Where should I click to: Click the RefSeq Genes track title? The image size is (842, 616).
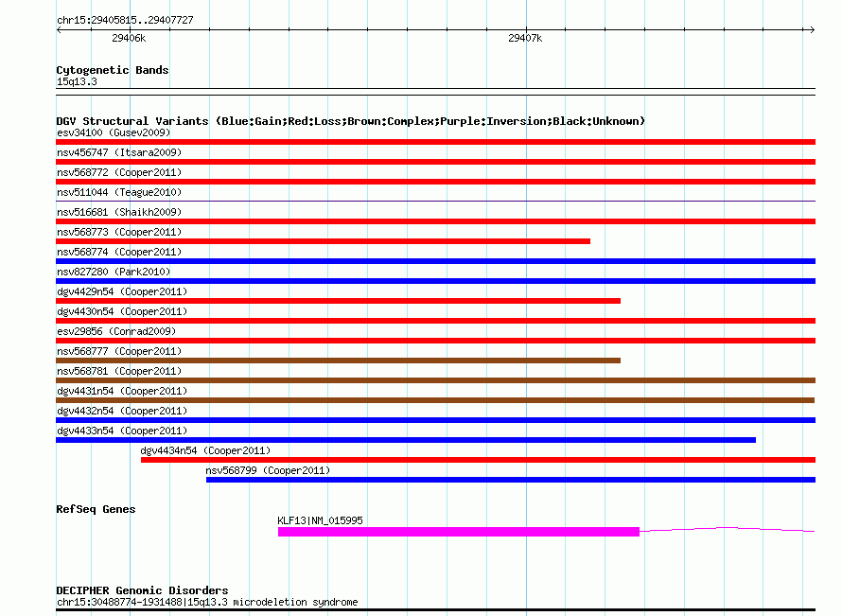(96, 509)
